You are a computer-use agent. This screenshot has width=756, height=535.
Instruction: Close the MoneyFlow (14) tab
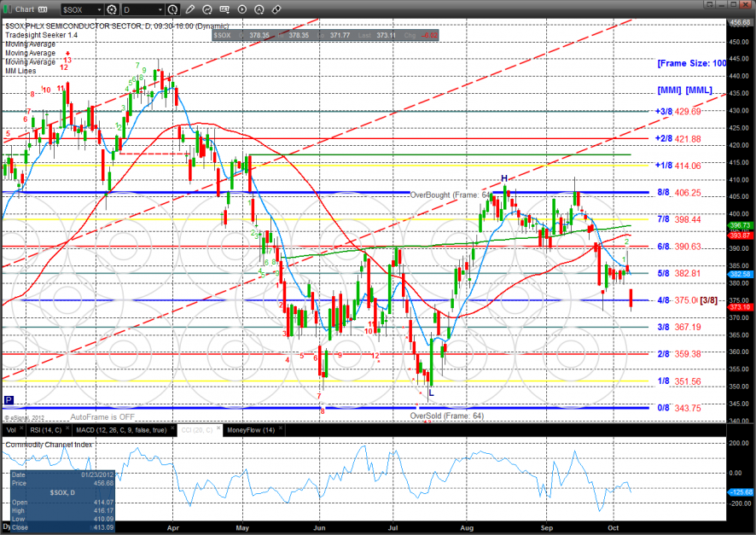click(x=281, y=428)
